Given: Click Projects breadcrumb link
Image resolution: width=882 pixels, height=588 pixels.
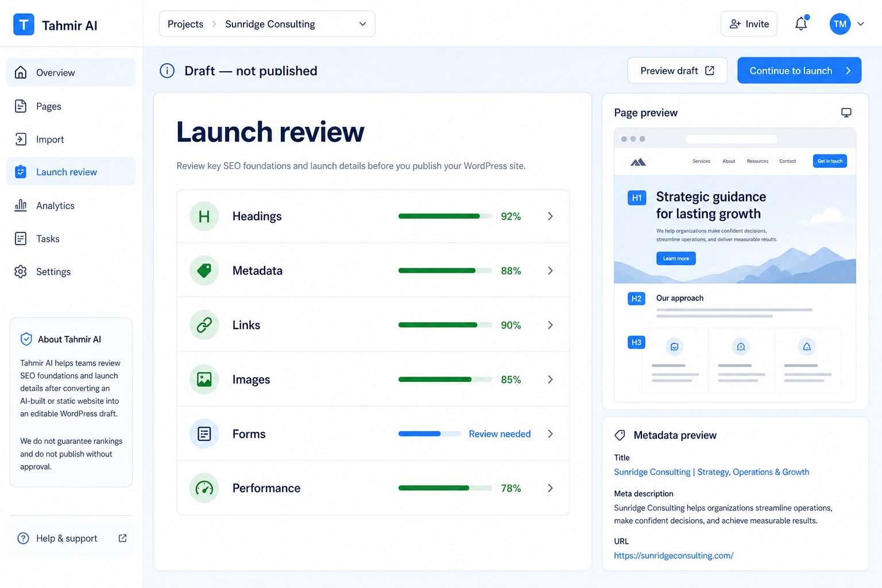Looking at the screenshot, I should point(185,24).
